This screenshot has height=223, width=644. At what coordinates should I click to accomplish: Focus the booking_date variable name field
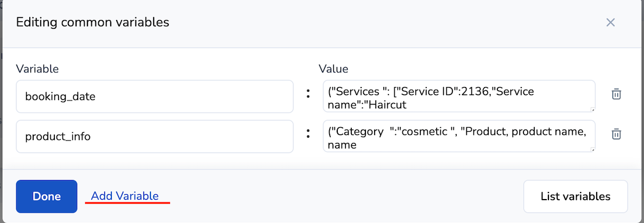(154, 97)
